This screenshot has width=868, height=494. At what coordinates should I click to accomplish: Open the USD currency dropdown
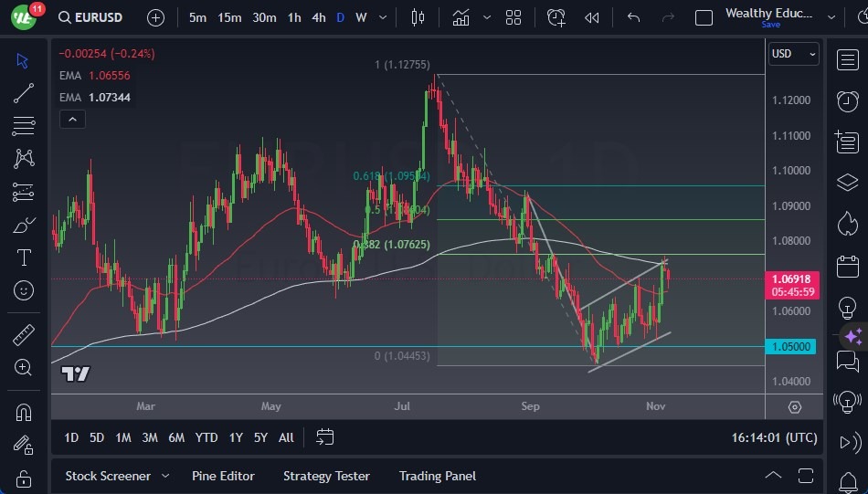pos(793,54)
